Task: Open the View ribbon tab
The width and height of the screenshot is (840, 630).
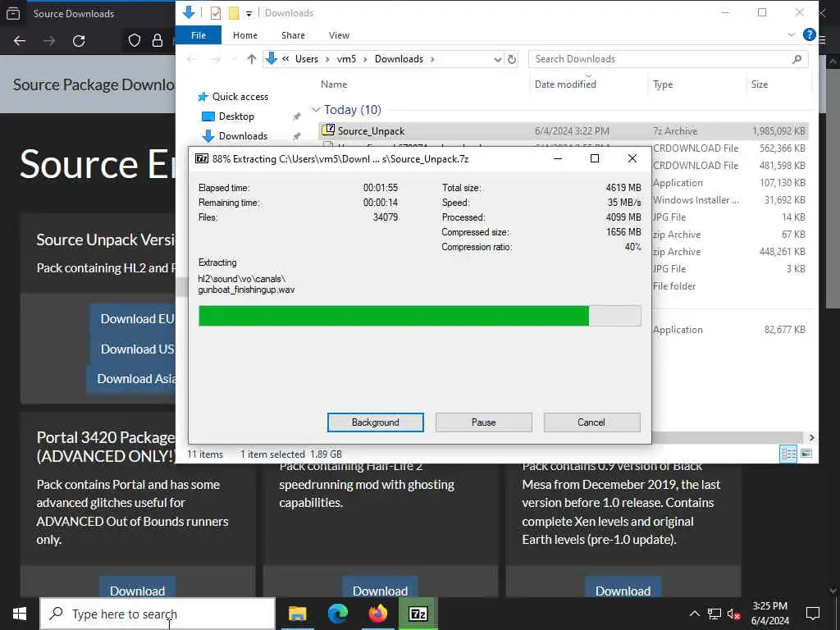Action: [x=339, y=35]
